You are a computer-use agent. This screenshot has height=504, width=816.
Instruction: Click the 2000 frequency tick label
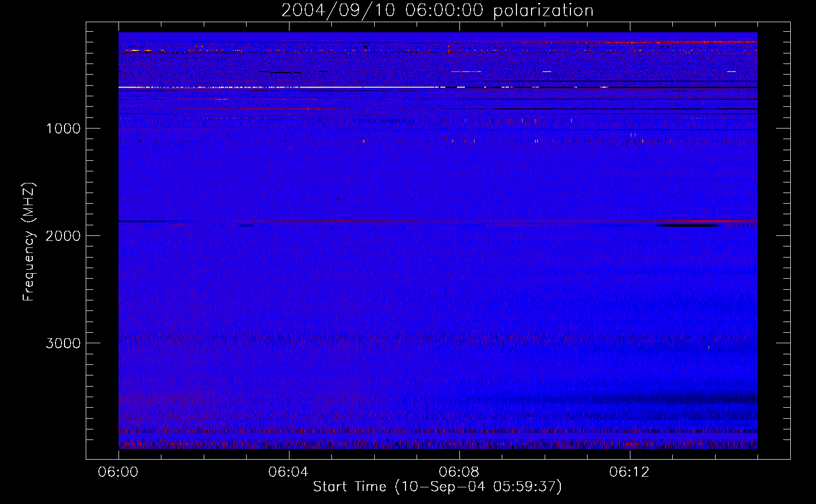(x=63, y=236)
